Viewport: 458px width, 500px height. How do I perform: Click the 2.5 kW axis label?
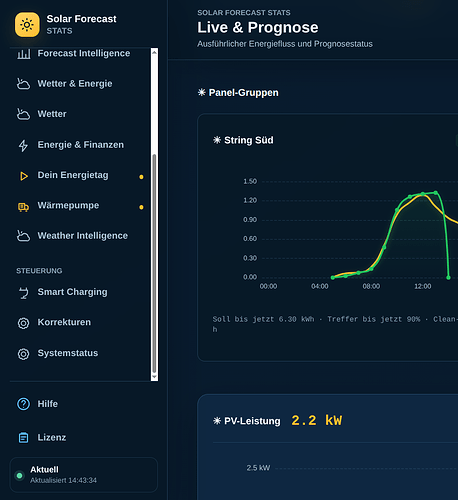pos(258,468)
